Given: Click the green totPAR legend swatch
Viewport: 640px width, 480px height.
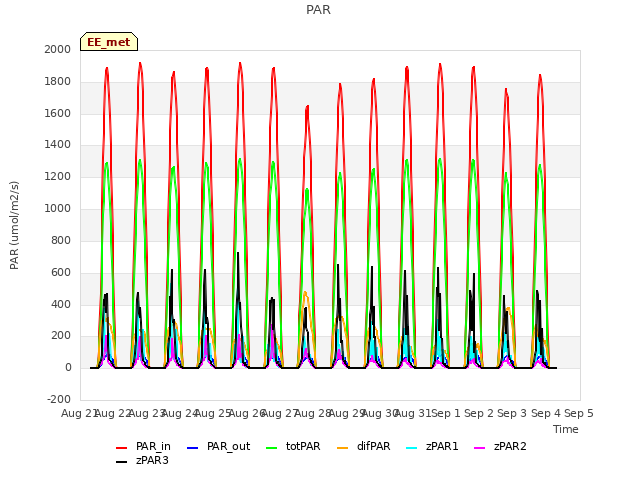Looking at the screenshot, I should pyautogui.click(x=272, y=448).
